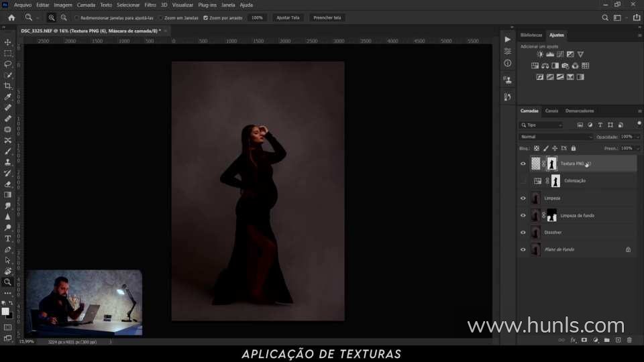Switch to the Demarcadores tab
Screen dimensions: 644x362
pyautogui.click(x=580, y=111)
